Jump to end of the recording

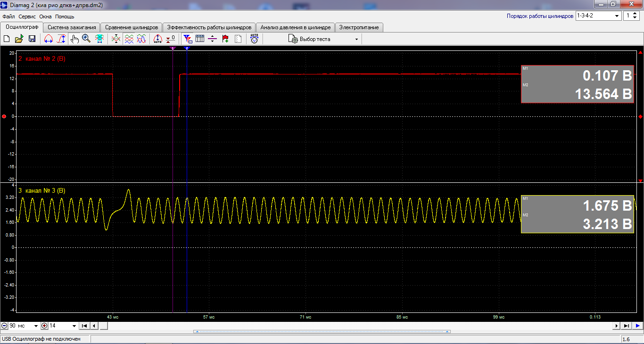pos(627,326)
